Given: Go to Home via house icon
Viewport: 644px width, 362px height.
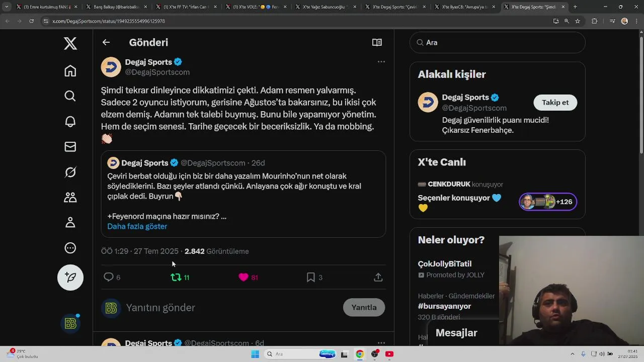Looking at the screenshot, I should [x=70, y=71].
